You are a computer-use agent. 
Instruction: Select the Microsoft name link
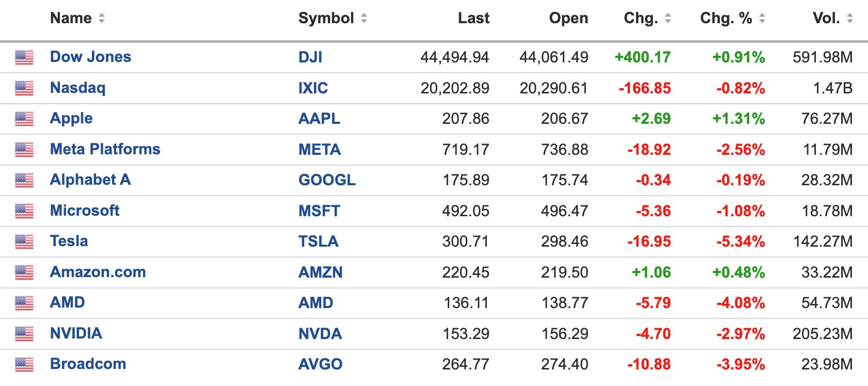[85, 211]
